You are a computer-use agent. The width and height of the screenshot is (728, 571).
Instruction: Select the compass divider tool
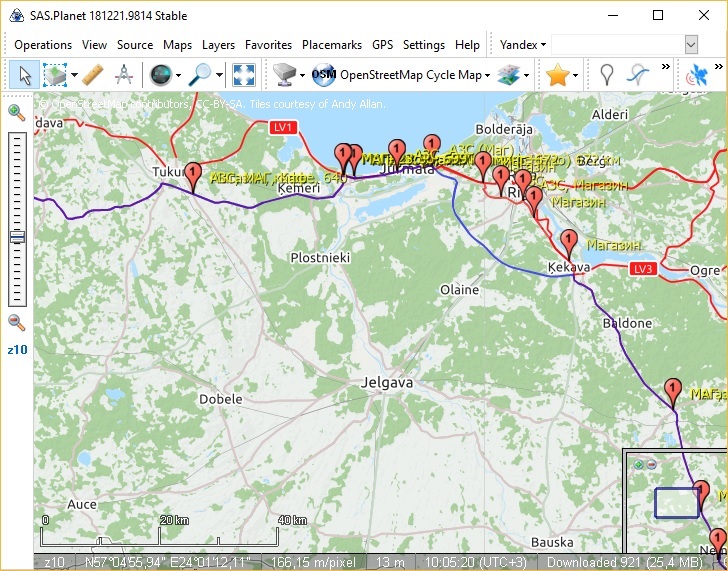124,75
